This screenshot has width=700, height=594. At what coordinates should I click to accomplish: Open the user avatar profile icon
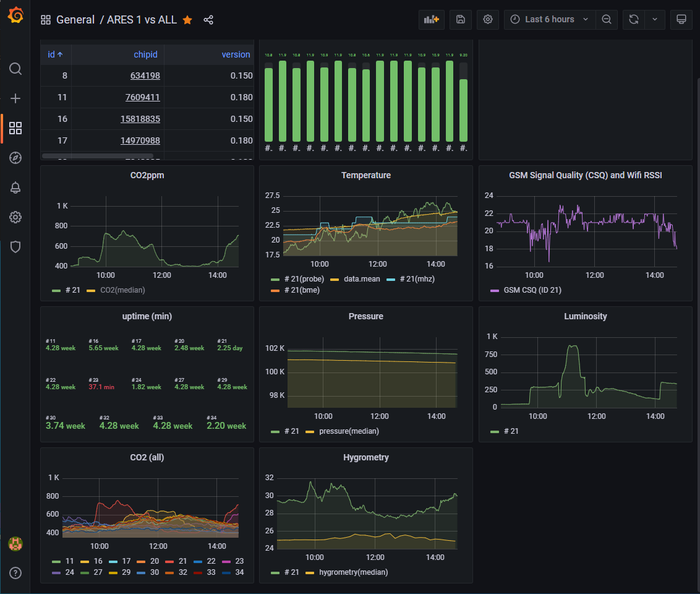click(15, 543)
